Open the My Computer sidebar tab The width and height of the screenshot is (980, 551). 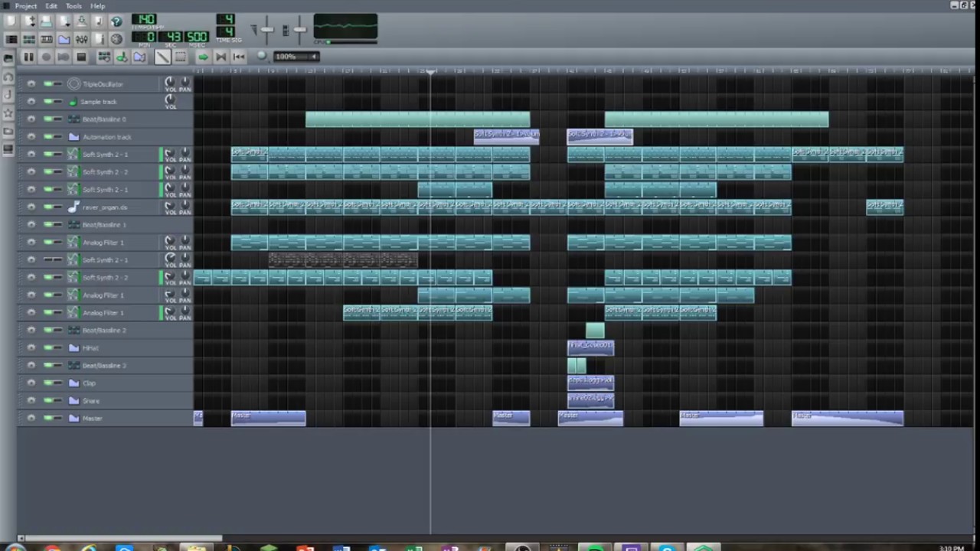point(8,150)
